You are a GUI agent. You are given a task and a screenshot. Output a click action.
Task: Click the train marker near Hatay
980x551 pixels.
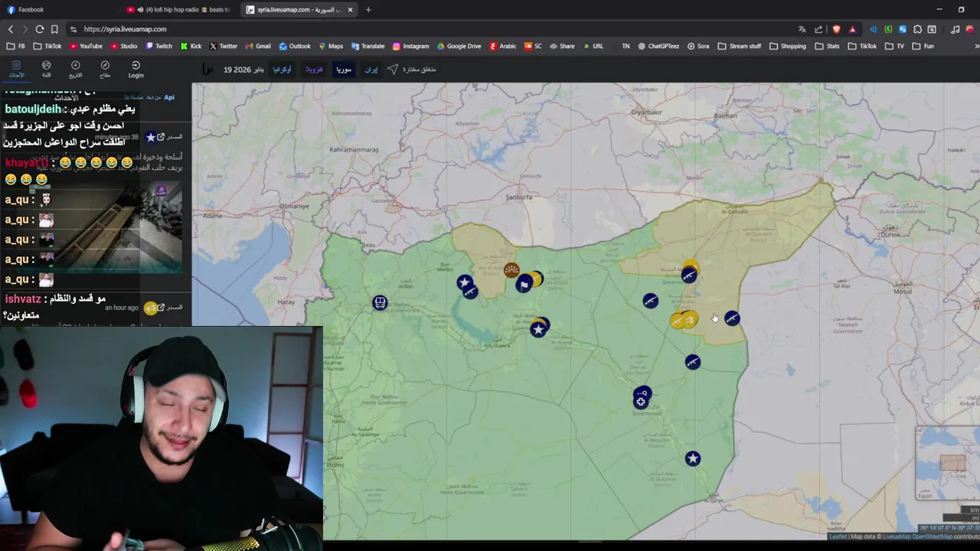(380, 303)
